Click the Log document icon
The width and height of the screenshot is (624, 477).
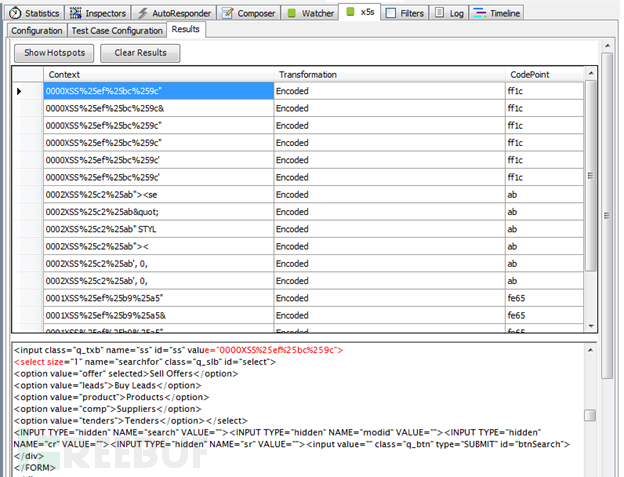pos(439,13)
